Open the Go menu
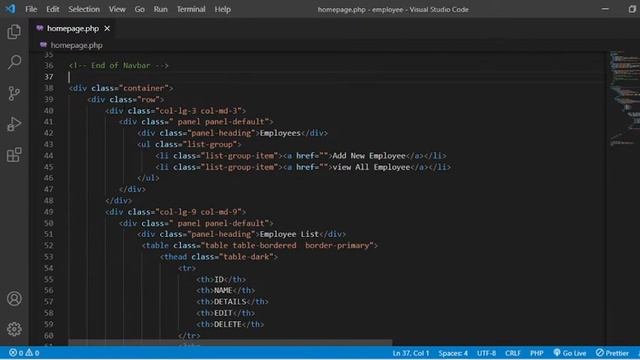Viewport: 640px width, 360px height. coord(140,9)
